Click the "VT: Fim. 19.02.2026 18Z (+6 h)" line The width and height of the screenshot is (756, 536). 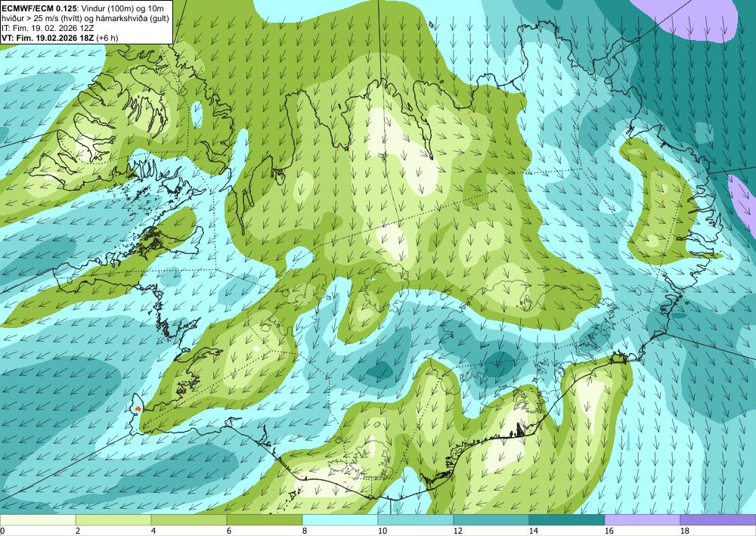60,38
